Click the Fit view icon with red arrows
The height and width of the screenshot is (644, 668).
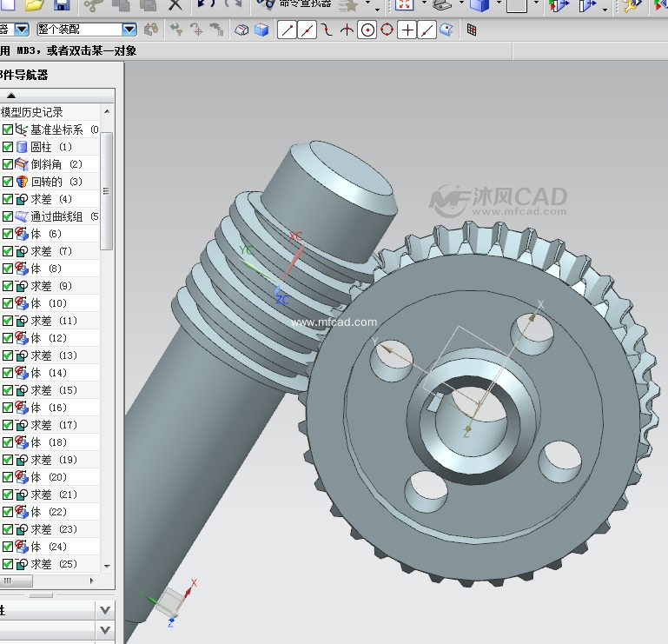[403, 4]
